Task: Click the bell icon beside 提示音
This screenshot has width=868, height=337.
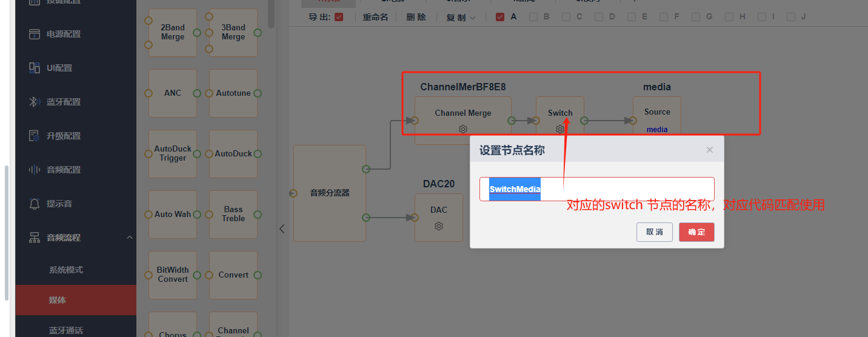Action: pyautogui.click(x=35, y=204)
